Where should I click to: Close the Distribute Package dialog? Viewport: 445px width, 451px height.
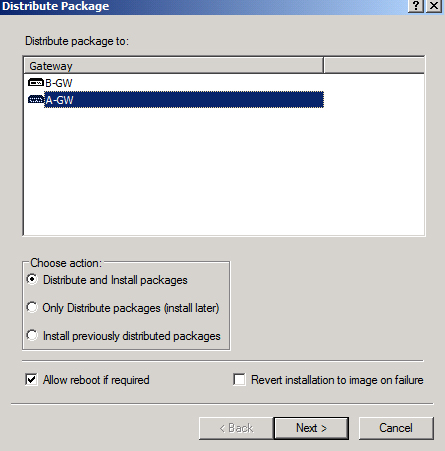click(x=434, y=6)
